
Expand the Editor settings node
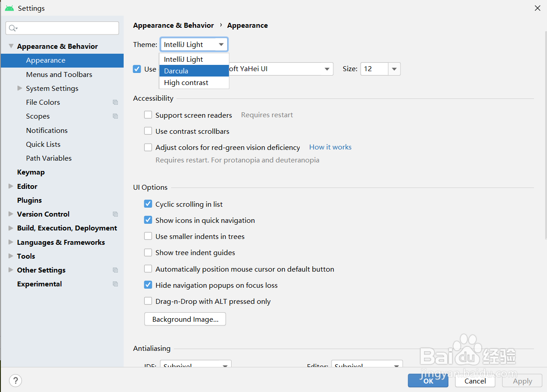click(x=11, y=186)
